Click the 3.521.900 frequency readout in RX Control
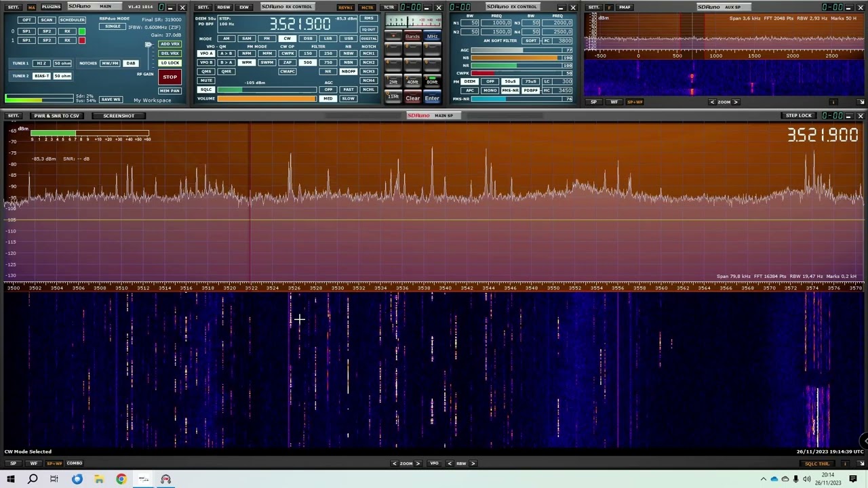 (x=300, y=24)
